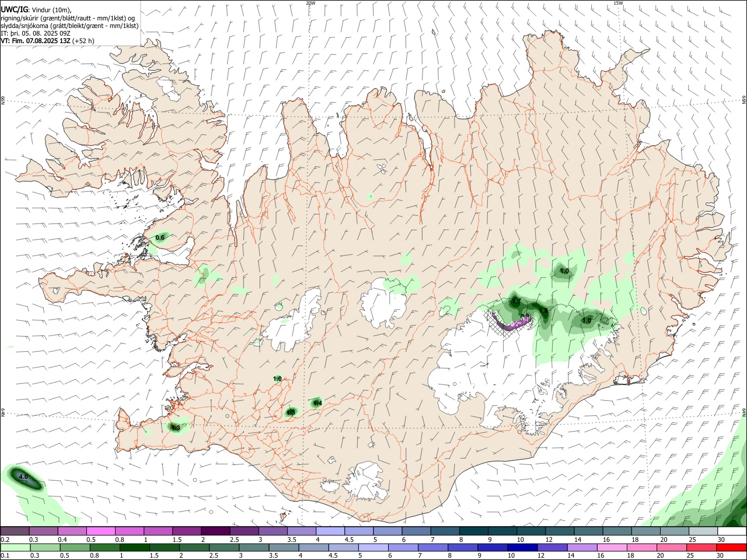
Task: Click the initialization time 'IT: þri. 05. 08. 2025 09Z'
Action: 36,33
